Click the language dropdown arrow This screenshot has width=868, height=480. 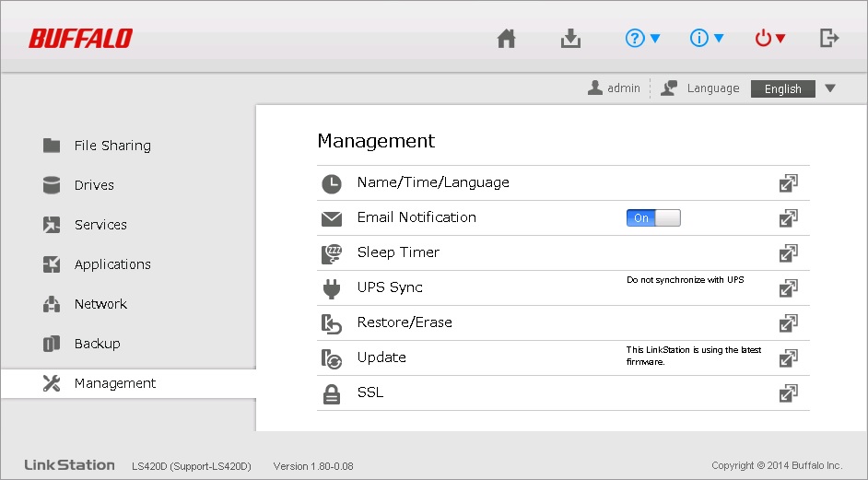(830, 88)
